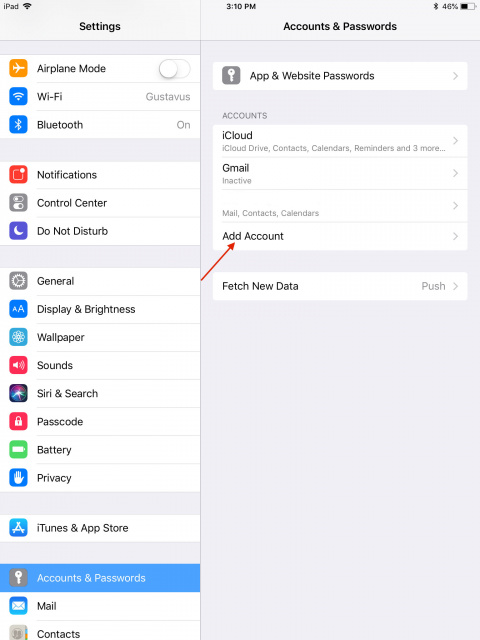Select Mail in settings sidebar
Viewport: 480px width, 640px height.
coord(100,606)
